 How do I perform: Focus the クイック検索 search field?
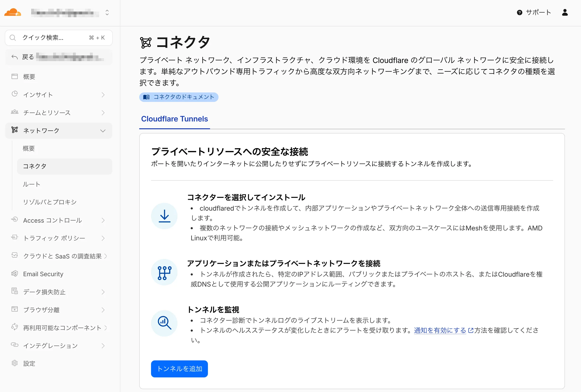click(x=59, y=38)
